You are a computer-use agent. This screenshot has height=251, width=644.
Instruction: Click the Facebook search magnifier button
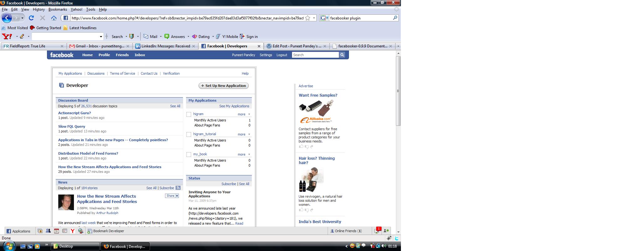click(342, 55)
